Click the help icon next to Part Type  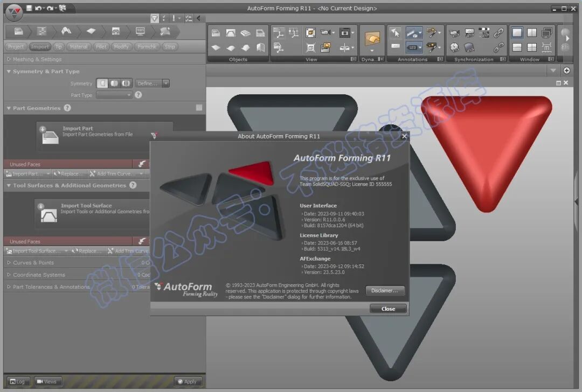(x=138, y=95)
